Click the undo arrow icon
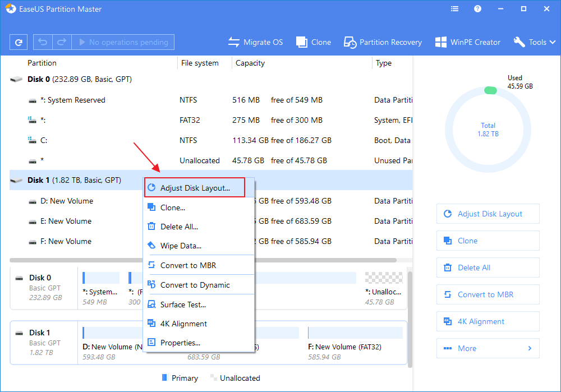The height and width of the screenshot is (392, 561). (x=43, y=42)
